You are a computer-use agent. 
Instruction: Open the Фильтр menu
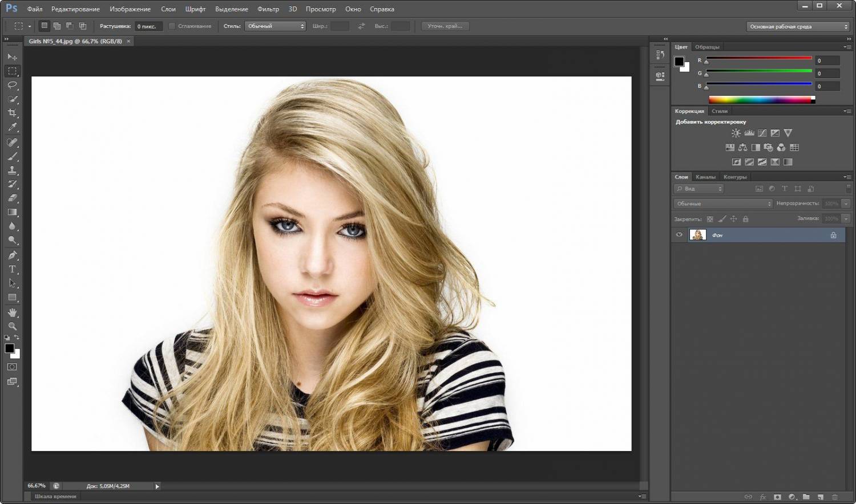268,9
